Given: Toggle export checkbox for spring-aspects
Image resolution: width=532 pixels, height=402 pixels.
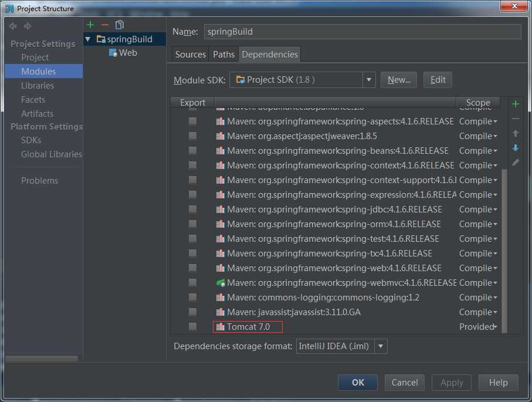Looking at the screenshot, I should 193,121.
